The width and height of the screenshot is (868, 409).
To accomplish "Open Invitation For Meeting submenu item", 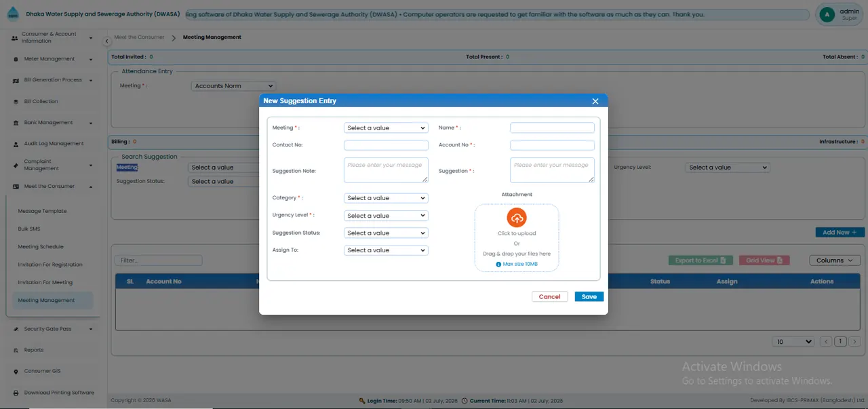I will tap(45, 282).
